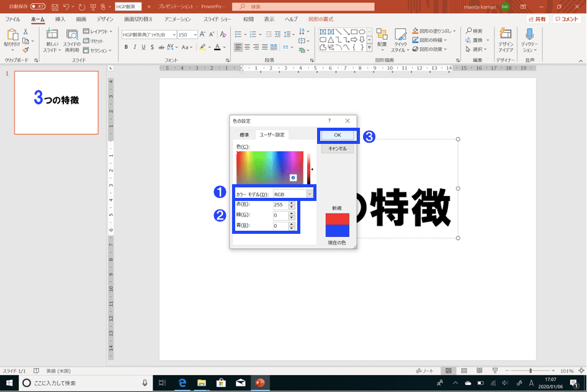Toggle the Notes pane in status bar
587x392 pixels.
click(424, 371)
